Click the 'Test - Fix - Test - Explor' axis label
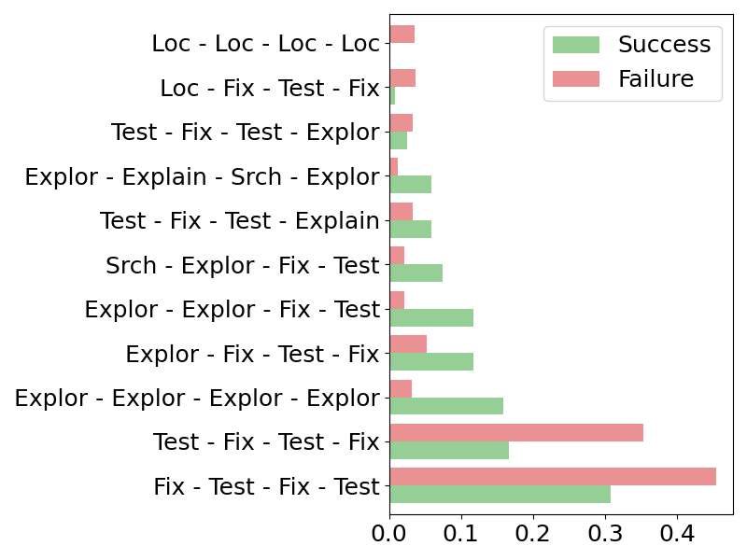 point(246,133)
